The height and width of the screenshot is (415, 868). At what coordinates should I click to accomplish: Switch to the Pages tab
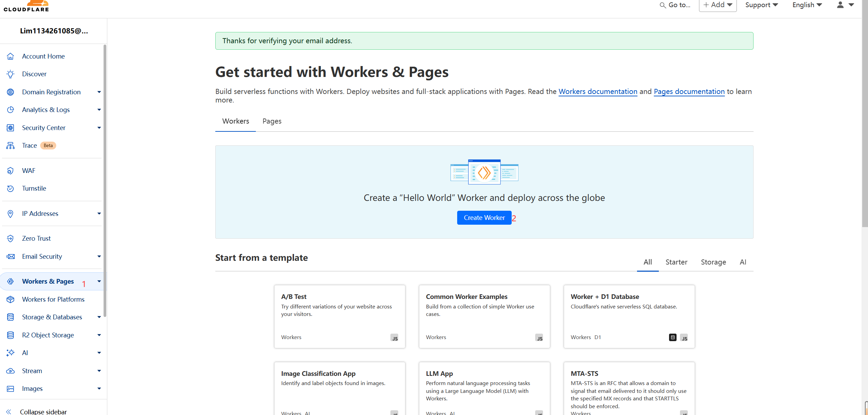pos(272,121)
